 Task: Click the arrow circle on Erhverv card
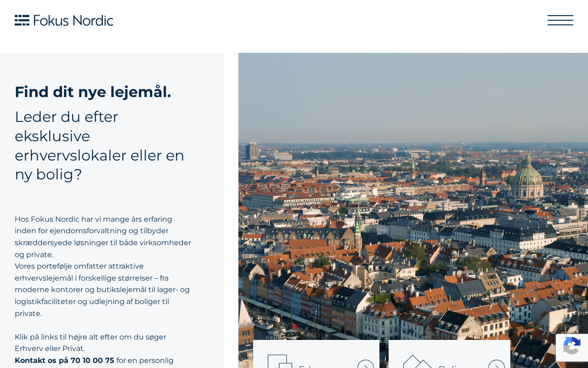[366, 364]
